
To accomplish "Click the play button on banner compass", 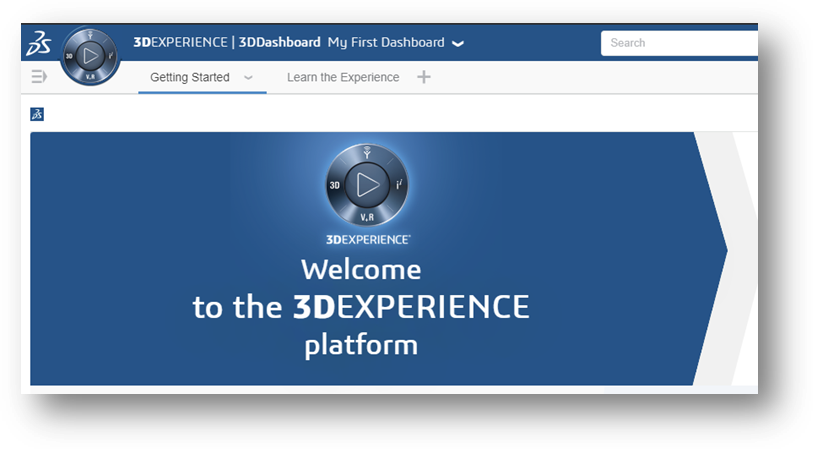I will [367, 185].
